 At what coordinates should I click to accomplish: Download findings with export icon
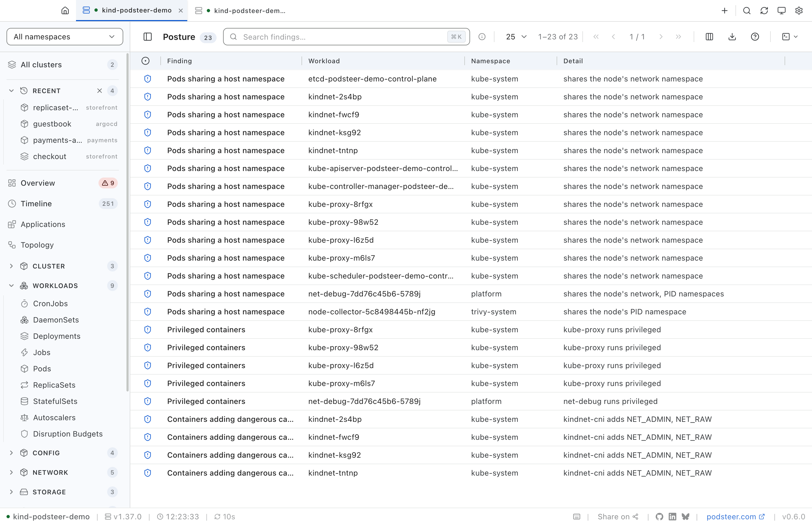732,37
